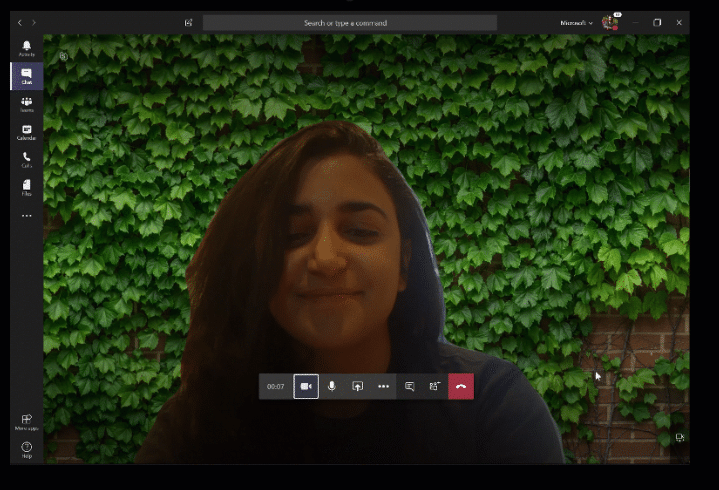Open the Calendar section
The width and height of the screenshot is (719, 490).
click(x=27, y=132)
